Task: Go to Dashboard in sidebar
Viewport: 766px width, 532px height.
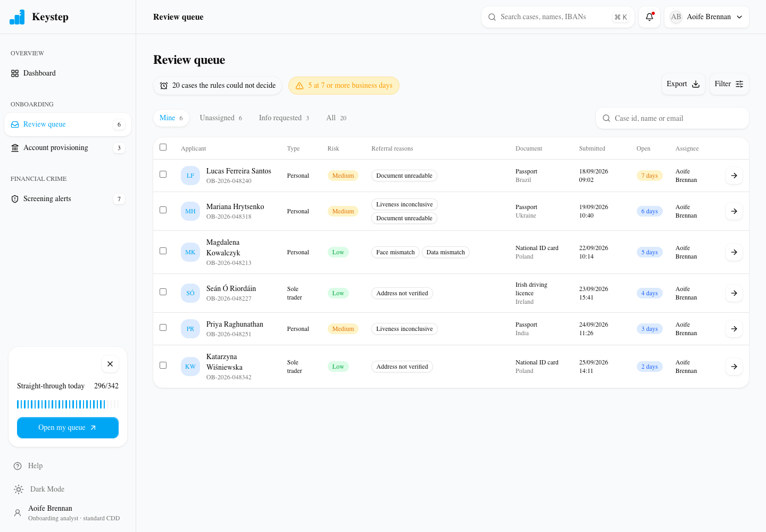Action: point(68,73)
